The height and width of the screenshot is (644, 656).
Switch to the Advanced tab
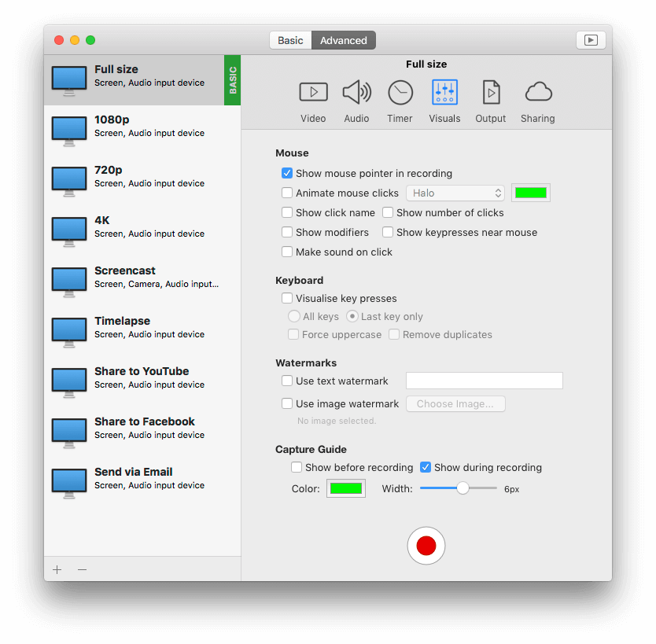pos(344,41)
